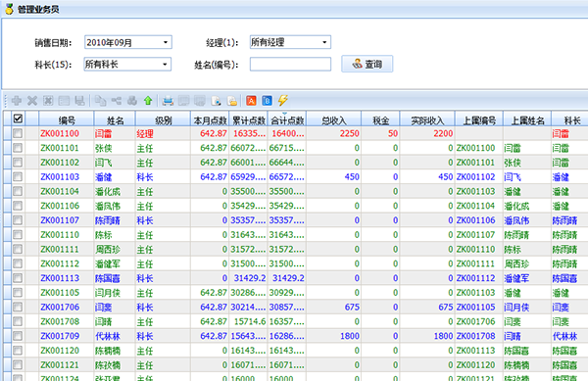Viewport: 588px width, 381px height.
Task: Click the 查询 search button
Action: [x=367, y=64]
